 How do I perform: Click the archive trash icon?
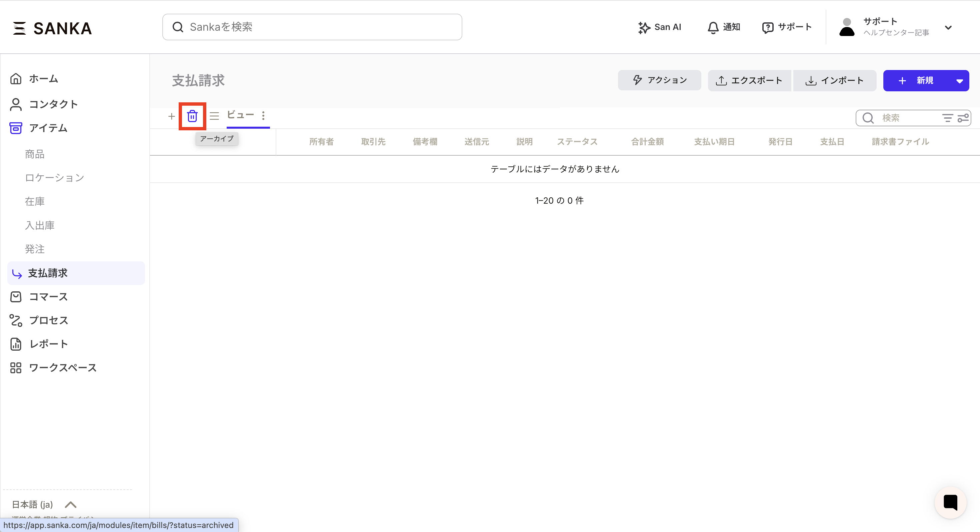tap(192, 116)
